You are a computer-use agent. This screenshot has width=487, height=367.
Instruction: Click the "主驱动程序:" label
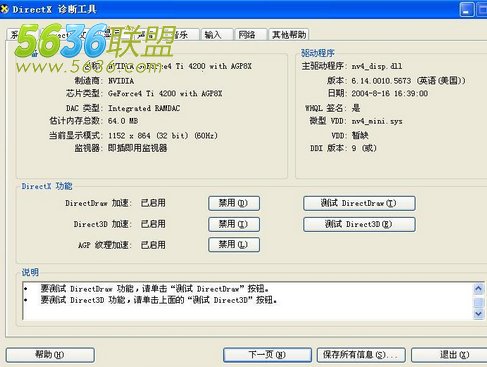point(324,66)
